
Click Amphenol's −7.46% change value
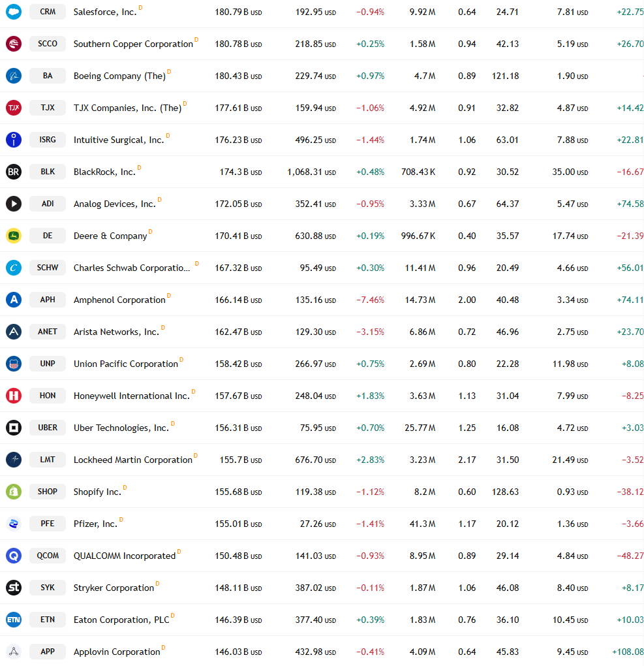370,300
